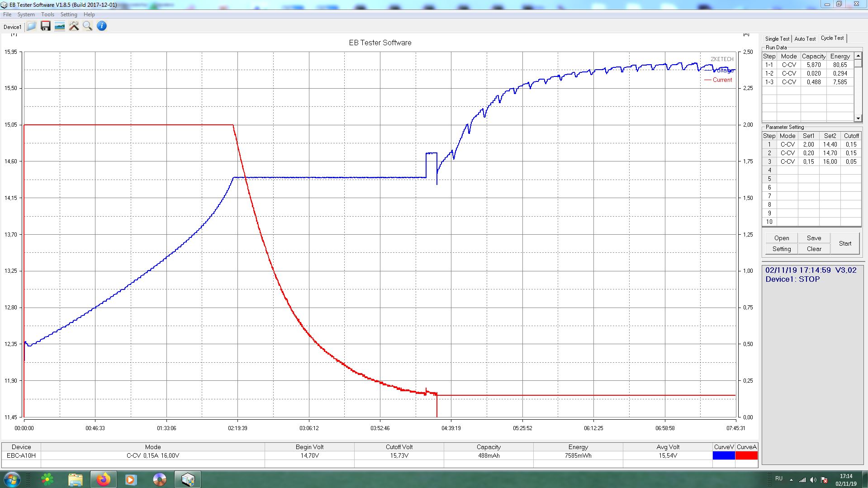Click the open folder toolbar icon
Viewport: 868px width, 488px height.
tap(31, 26)
